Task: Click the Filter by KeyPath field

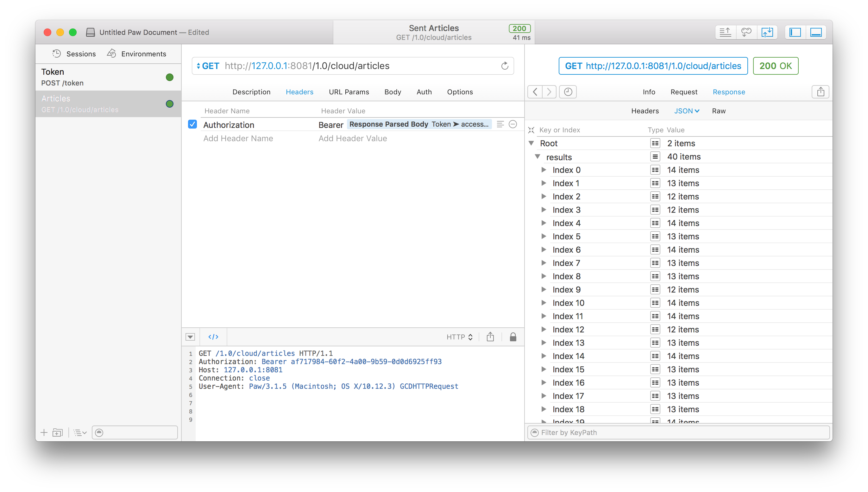Action: [679, 432]
